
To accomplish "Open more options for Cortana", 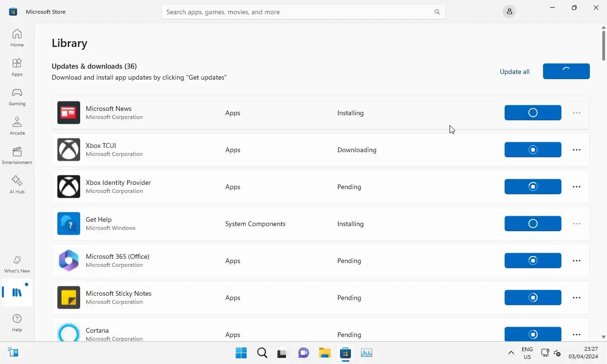I will pos(577,335).
